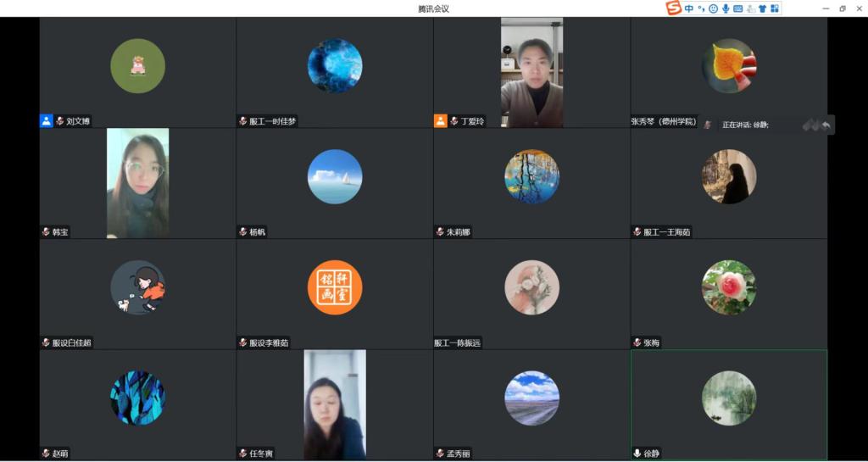868x462 pixels.
Task: Click the Sogou input method logo
Action: tap(674, 8)
